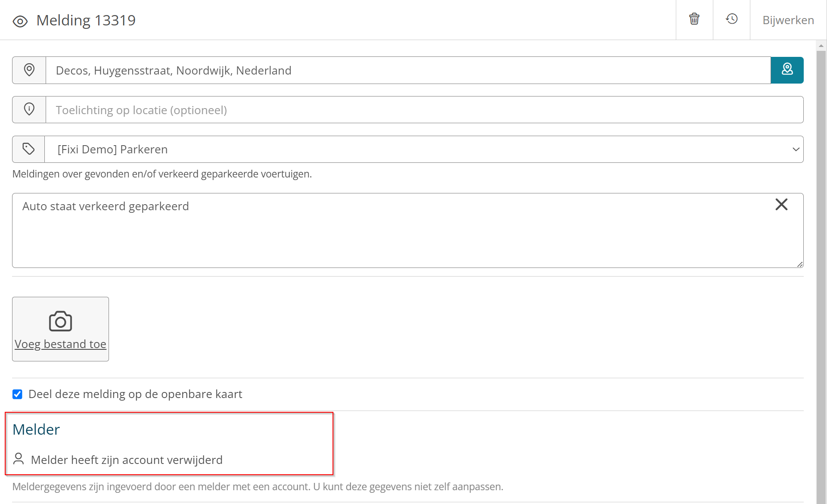Click the location pin icon before the address
This screenshot has width=827, height=504.
(29, 70)
